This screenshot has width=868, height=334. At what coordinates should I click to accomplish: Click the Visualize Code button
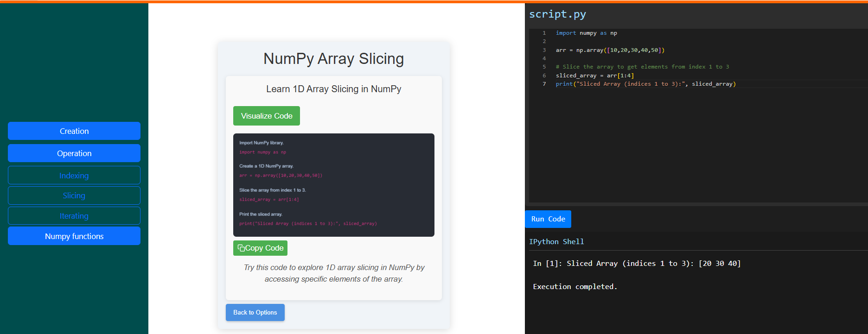(267, 116)
